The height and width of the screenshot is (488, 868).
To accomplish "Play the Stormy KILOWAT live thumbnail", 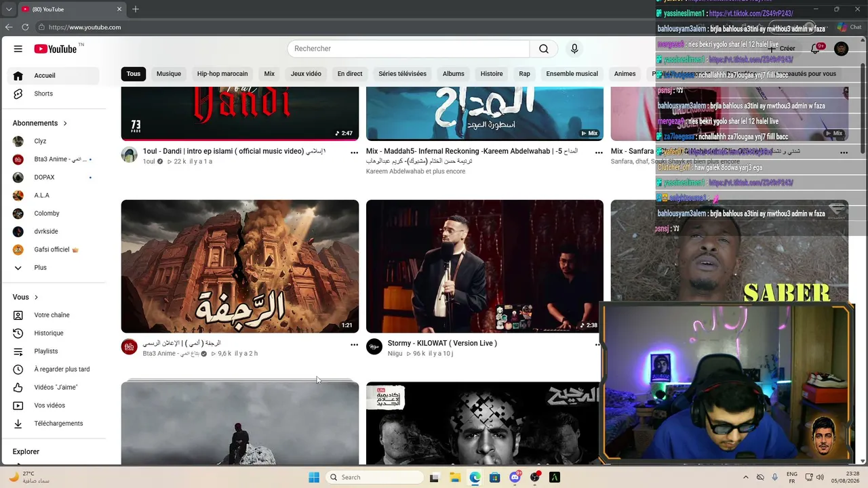I will click(x=485, y=266).
